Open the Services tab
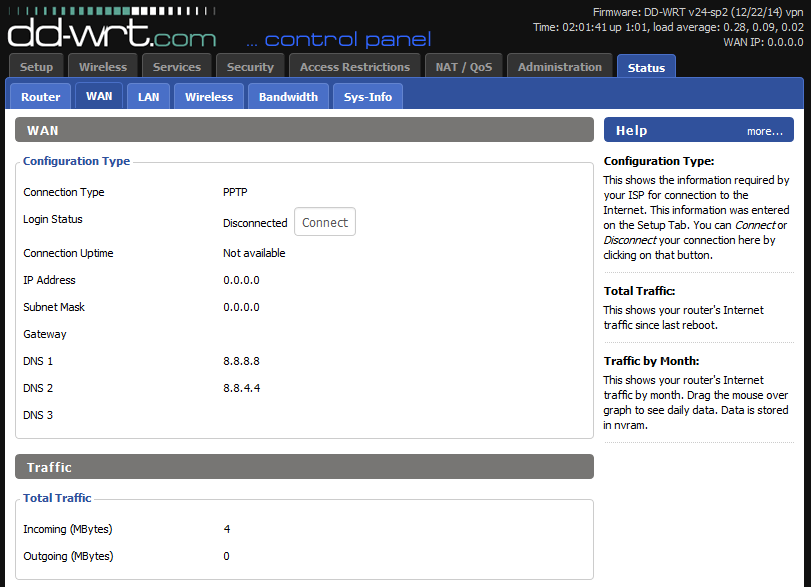Screen dimensions: 811x587 pyautogui.click(x=177, y=67)
